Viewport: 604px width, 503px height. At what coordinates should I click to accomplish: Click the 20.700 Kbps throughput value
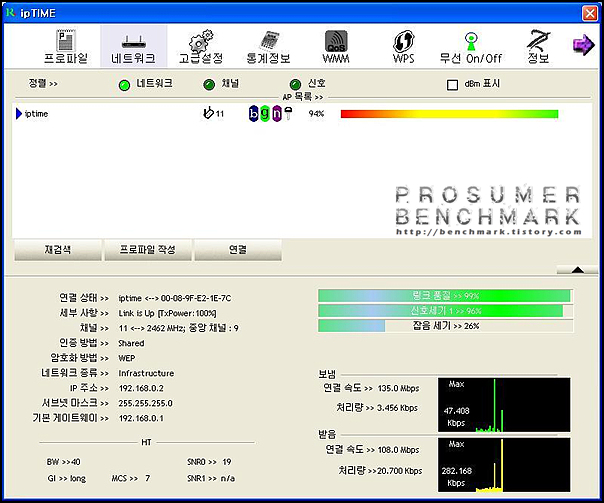(x=399, y=471)
